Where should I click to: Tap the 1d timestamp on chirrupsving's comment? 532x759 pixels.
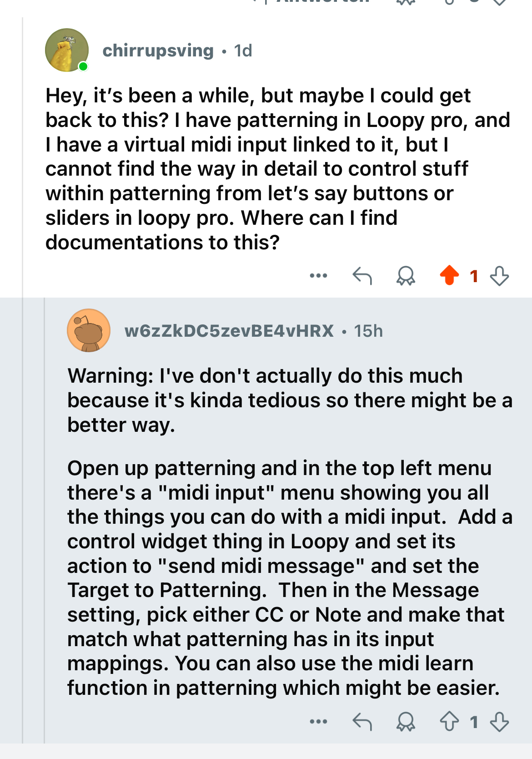[243, 51]
